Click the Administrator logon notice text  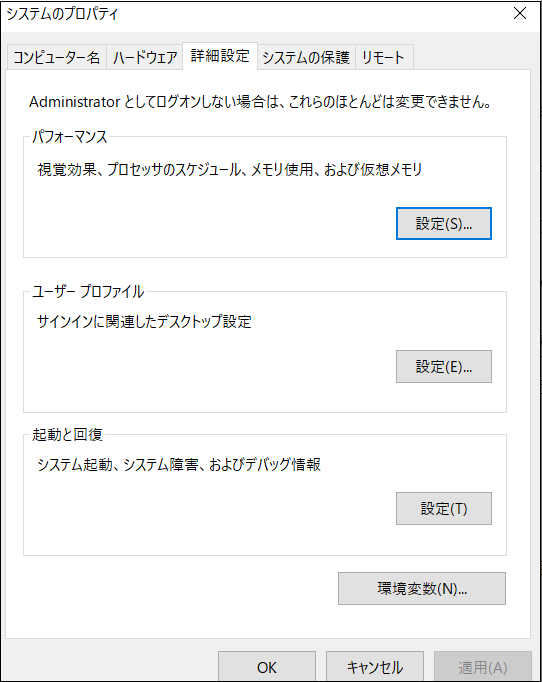[x=261, y=102]
